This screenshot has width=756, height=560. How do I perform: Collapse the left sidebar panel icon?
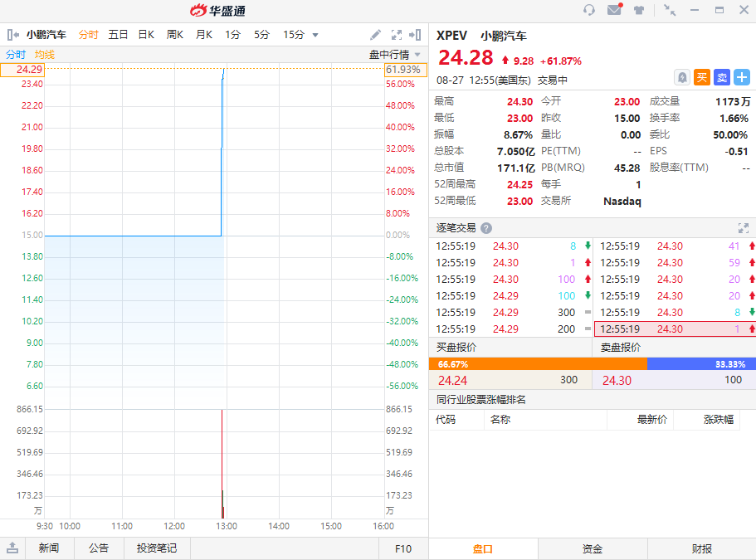click(x=13, y=35)
